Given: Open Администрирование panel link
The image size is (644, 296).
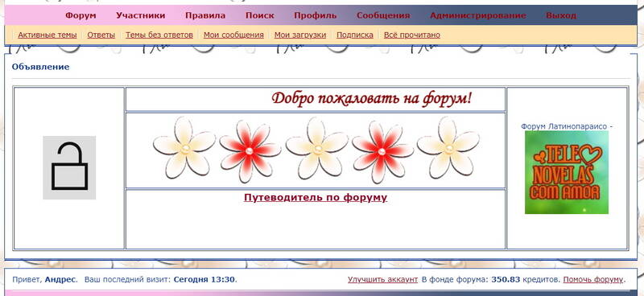Looking at the screenshot, I should [478, 15].
